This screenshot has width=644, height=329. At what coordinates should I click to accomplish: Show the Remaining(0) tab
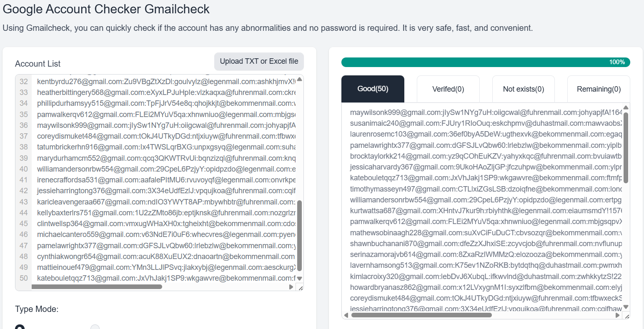[599, 89]
